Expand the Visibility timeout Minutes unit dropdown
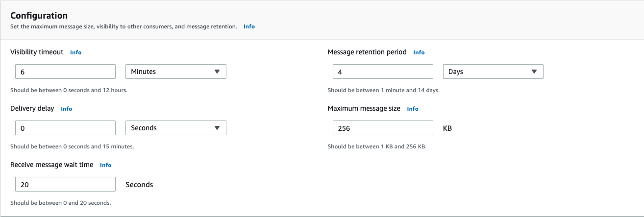The height and width of the screenshot is (217, 644). click(x=176, y=72)
